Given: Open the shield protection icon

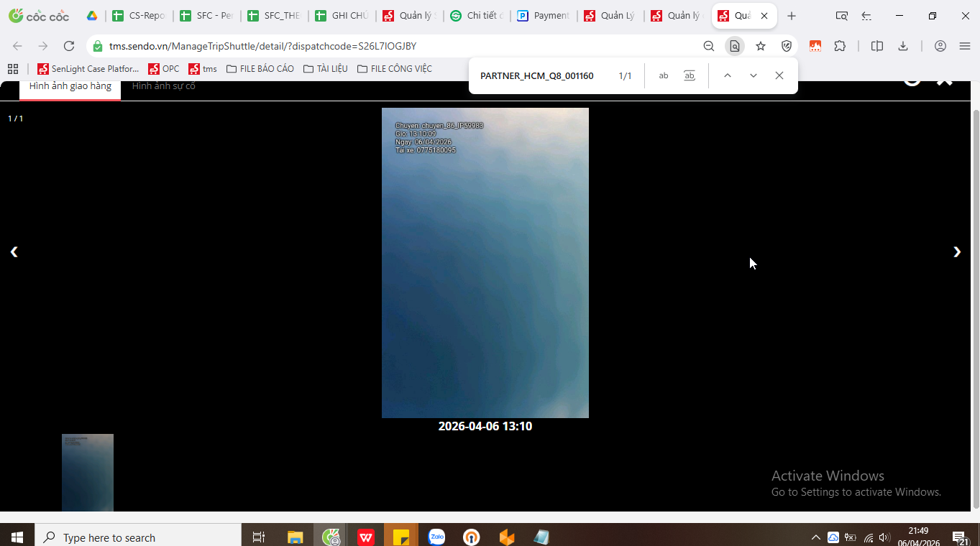Looking at the screenshot, I should (787, 46).
